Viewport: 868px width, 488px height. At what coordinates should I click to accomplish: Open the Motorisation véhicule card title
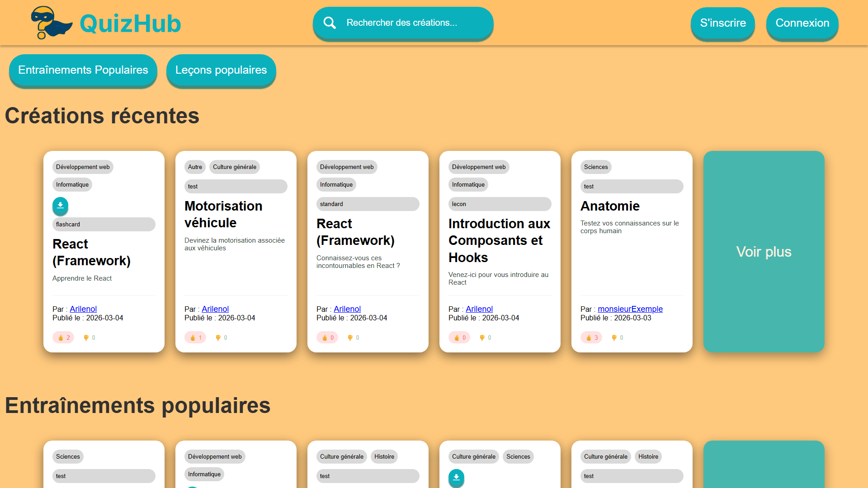pyautogui.click(x=223, y=214)
